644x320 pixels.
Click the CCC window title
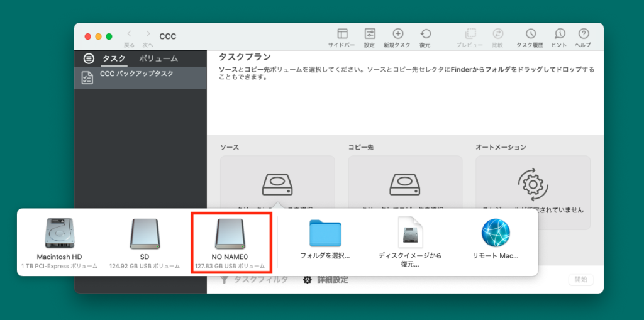[167, 36]
